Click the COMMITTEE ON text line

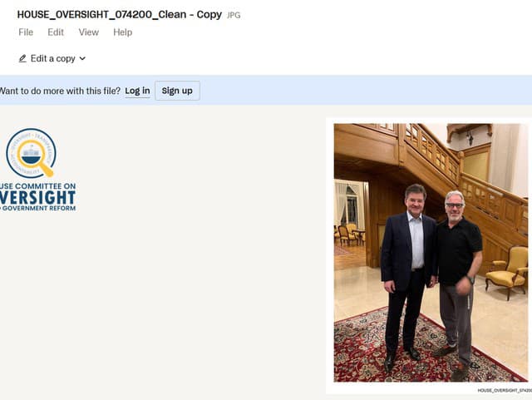[x=46, y=186]
